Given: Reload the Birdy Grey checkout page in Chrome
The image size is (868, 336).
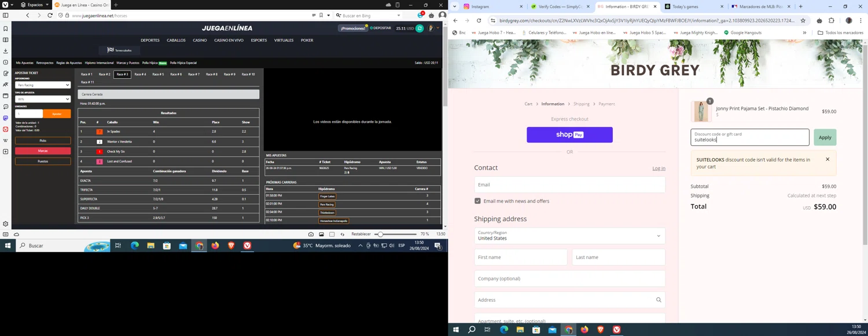Looking at the screenshot, I should (x=479, y=21).
